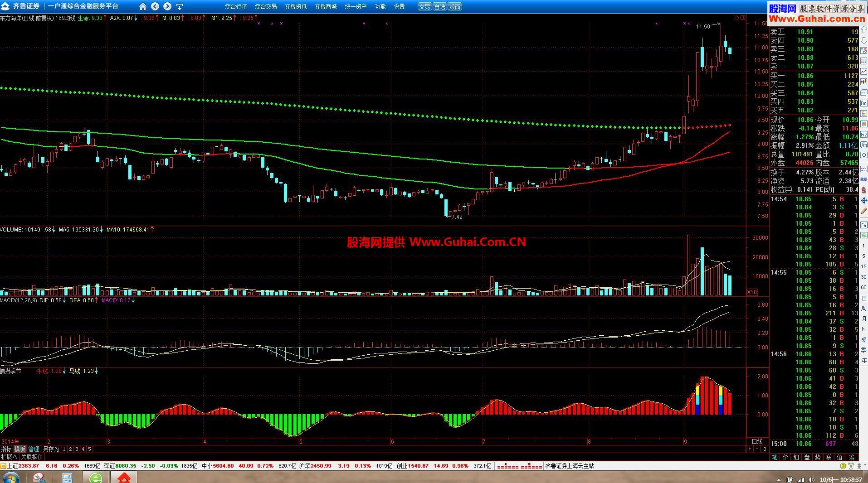Switch to 60-minute period
The width and height of the screenshot is (868, 483).
tap(863, 287)
